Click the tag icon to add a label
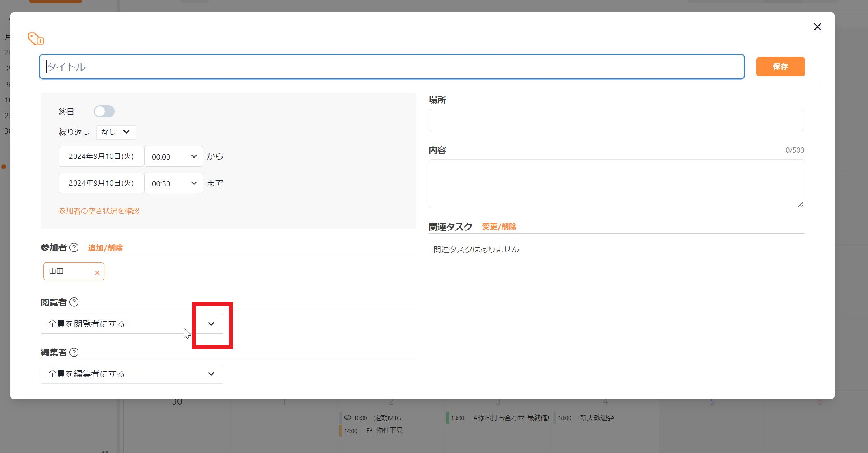 pos(35,38)
